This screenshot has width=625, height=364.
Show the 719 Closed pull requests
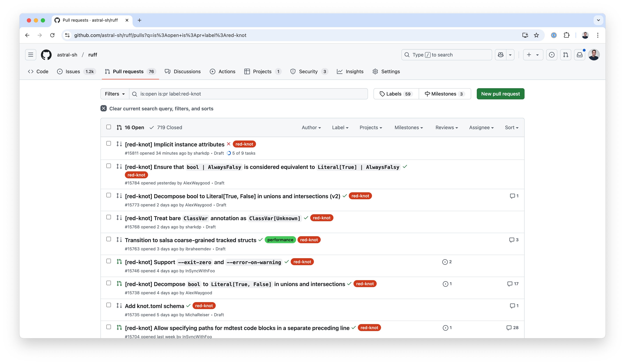(x=166, y=127)
